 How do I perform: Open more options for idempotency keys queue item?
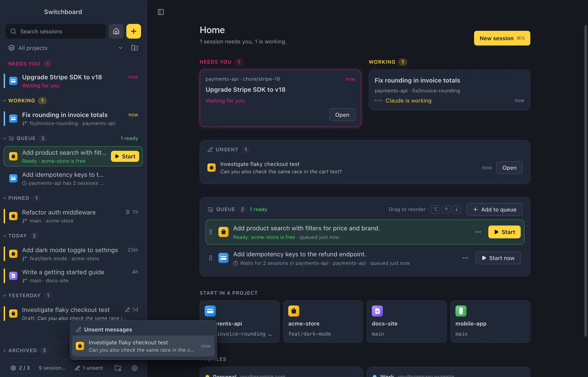pos(465,258)
